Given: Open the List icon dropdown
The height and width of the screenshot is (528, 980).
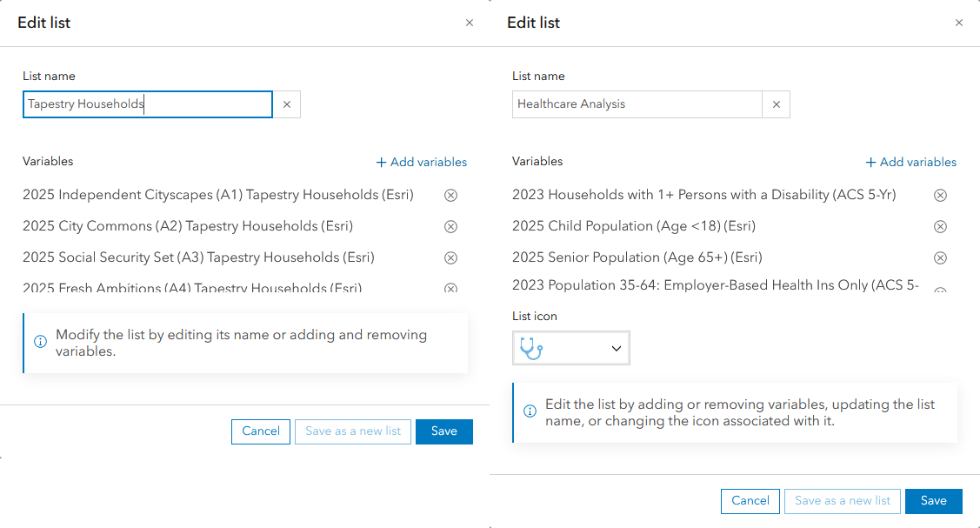Looking at the screenshot, I should click(x=616, y=346).
